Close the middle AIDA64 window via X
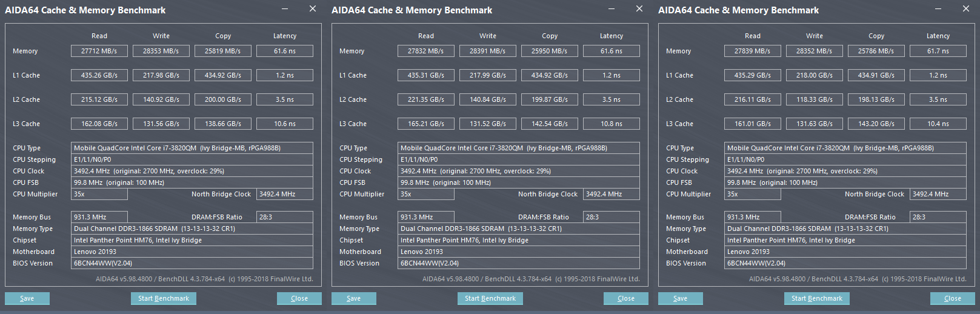 639,8
